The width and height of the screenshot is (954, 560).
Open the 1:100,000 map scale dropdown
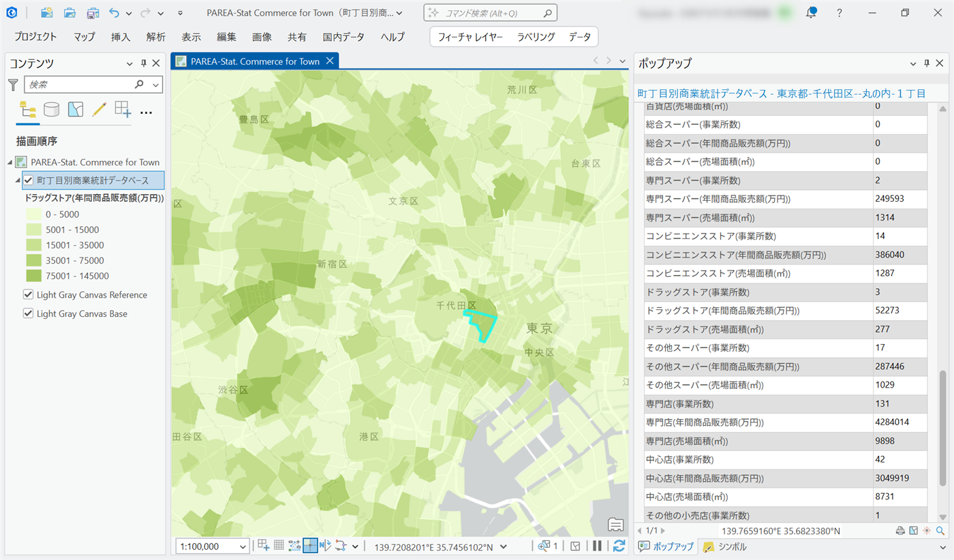click(x=243, y=546)
